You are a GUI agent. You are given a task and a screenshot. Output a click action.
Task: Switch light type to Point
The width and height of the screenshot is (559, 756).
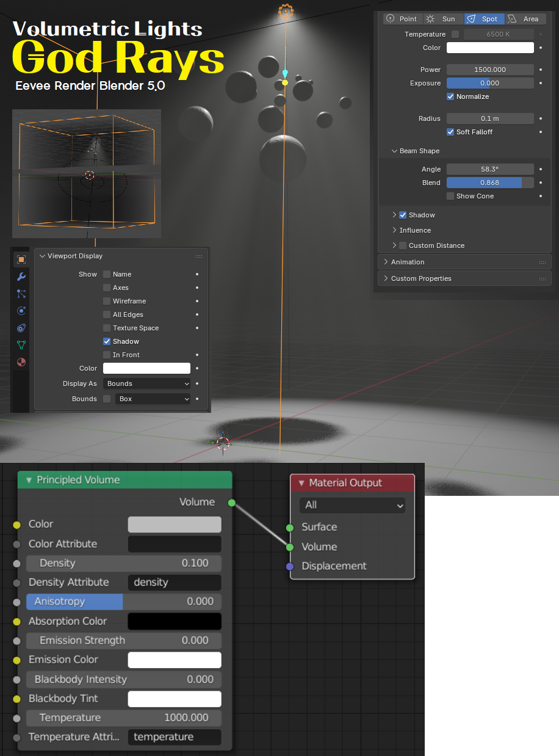(402, 19)
